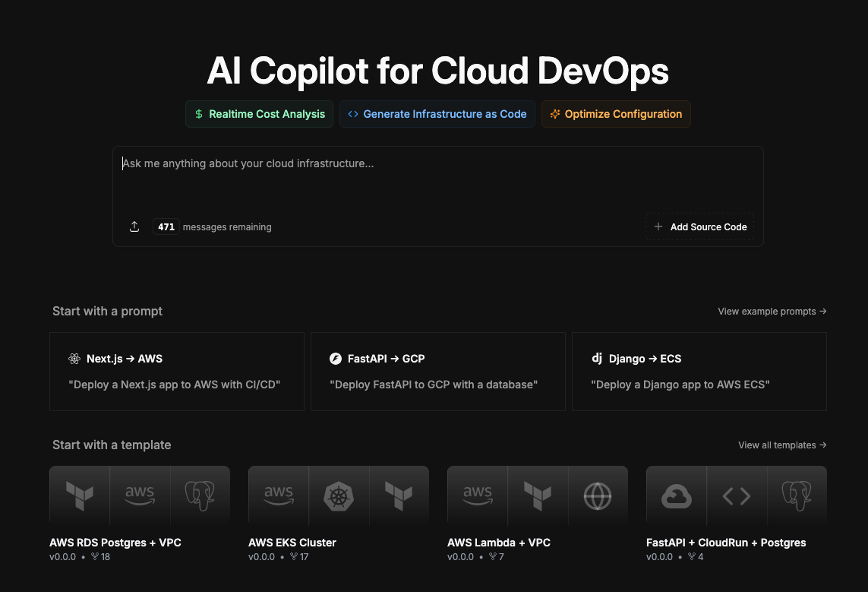This screenshot has width=868, height=592.
Task: Click the React atom icon for Next.js prompt
Action: click(x=74, y=358)
